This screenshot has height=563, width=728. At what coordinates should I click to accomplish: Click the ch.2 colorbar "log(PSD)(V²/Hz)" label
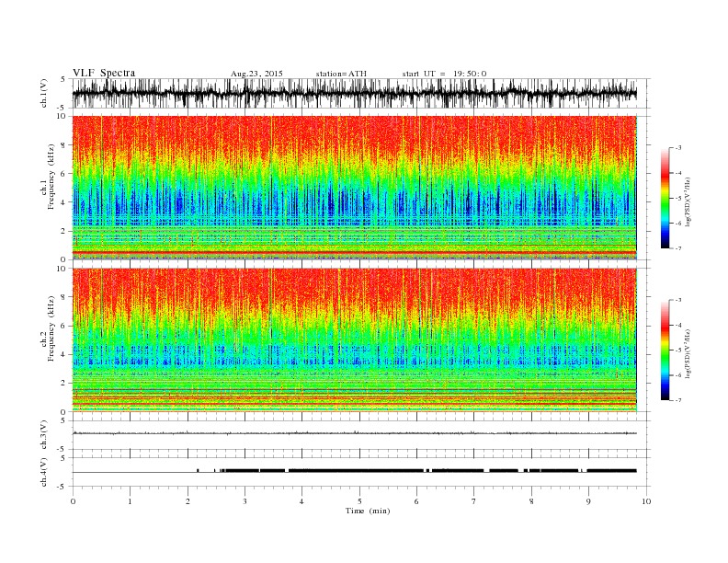coord(688,353)
